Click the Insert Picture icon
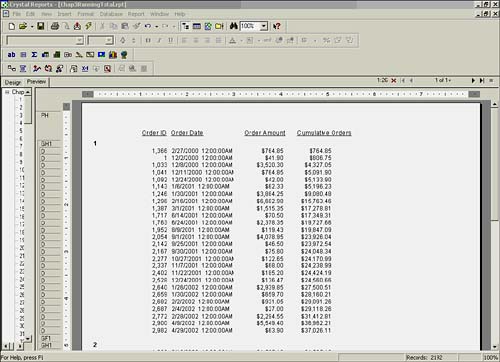 (x=101, y=55)
